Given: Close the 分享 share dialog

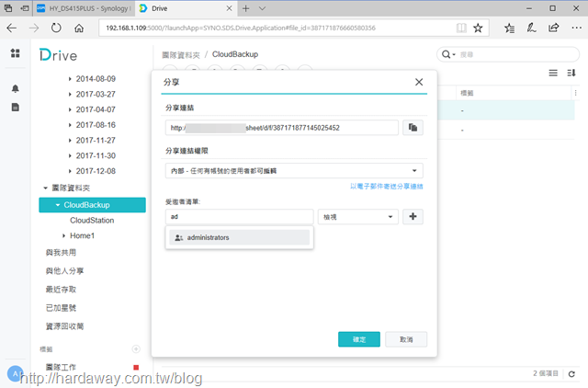Looking at the screenshot, I should point(419,82).
